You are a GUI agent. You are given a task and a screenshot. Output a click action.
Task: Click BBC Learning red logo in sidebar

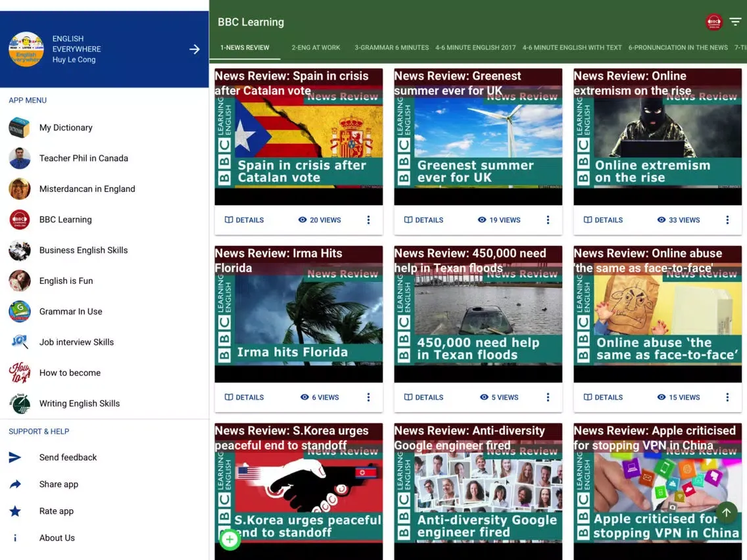pos(20,220)
